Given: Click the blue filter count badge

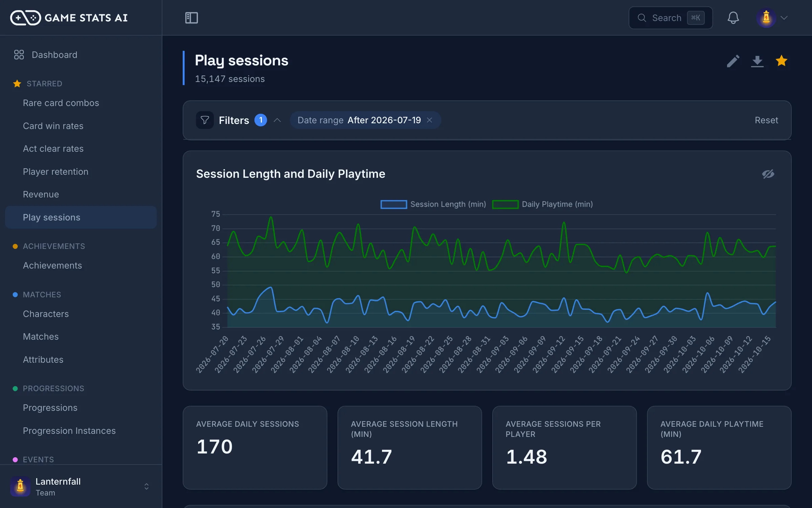Looking at the screenshot, I should [x=261, y=120].
